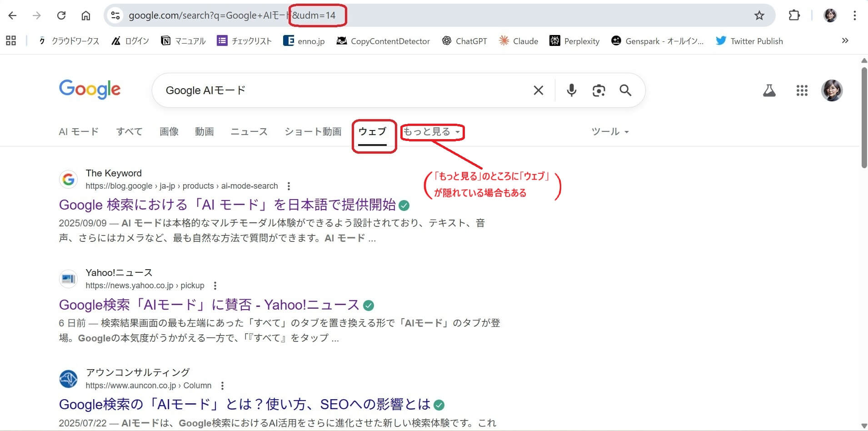Click the page vertical scrollbar thumb
This screenshot has width=868, height=431.
click(x=864, y=118)
